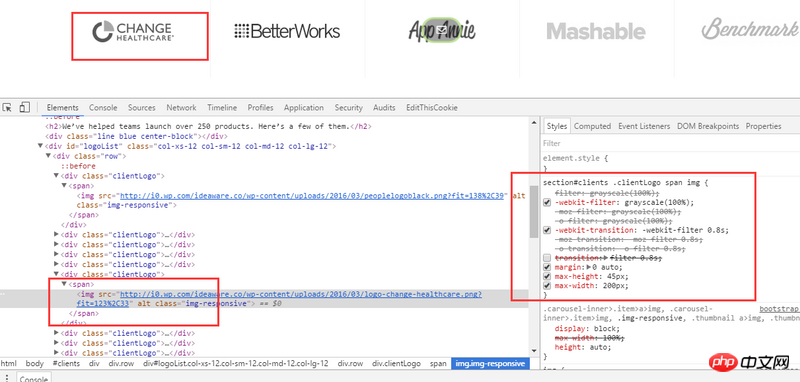The width and height of the screenshot is (800, 382).
Task: Click the "display: block" declaration
Action: tap(587, 328)
